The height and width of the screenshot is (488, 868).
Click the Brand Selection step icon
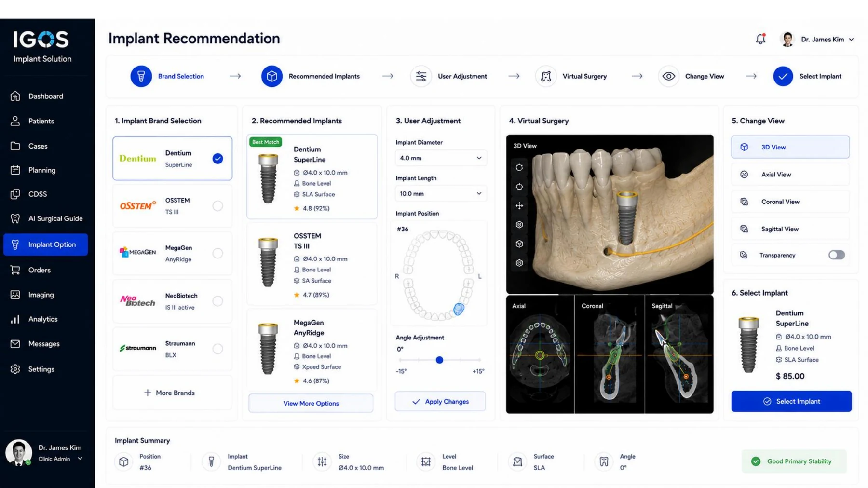pos(141,76)
